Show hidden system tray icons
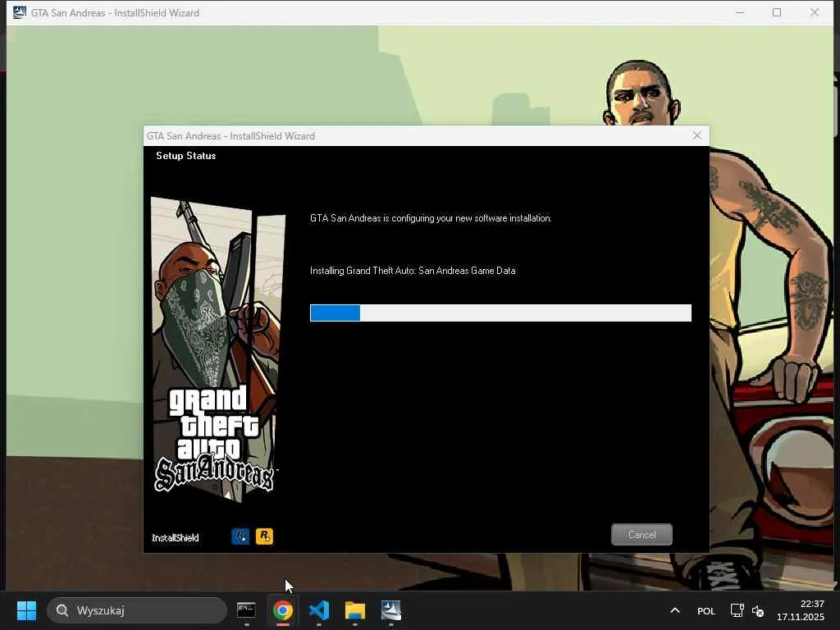Screen dimensions: 840x630 [675, 610]
